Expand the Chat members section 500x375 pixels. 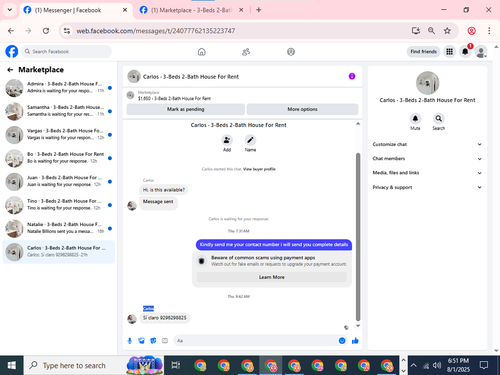tap(427, 159)
